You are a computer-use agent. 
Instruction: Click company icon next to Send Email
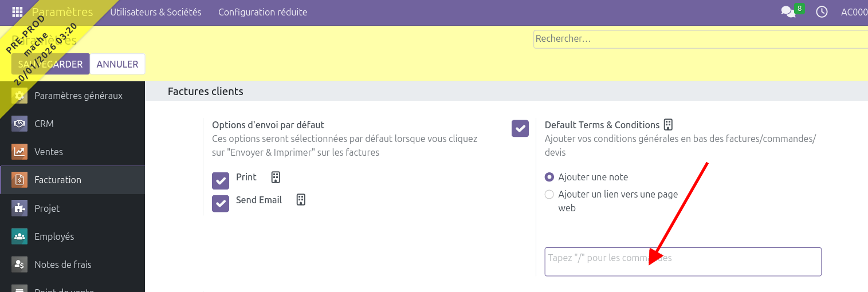point(301,200)
